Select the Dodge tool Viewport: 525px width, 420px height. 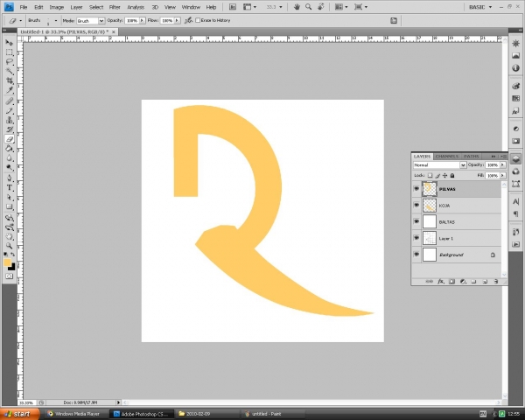pyautogui.click(x=10, y=167)
